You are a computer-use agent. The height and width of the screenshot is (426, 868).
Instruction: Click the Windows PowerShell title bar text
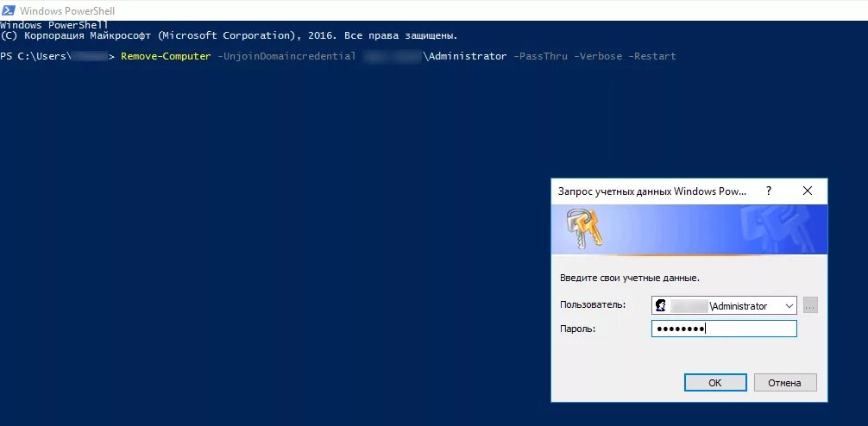point(67,10)
